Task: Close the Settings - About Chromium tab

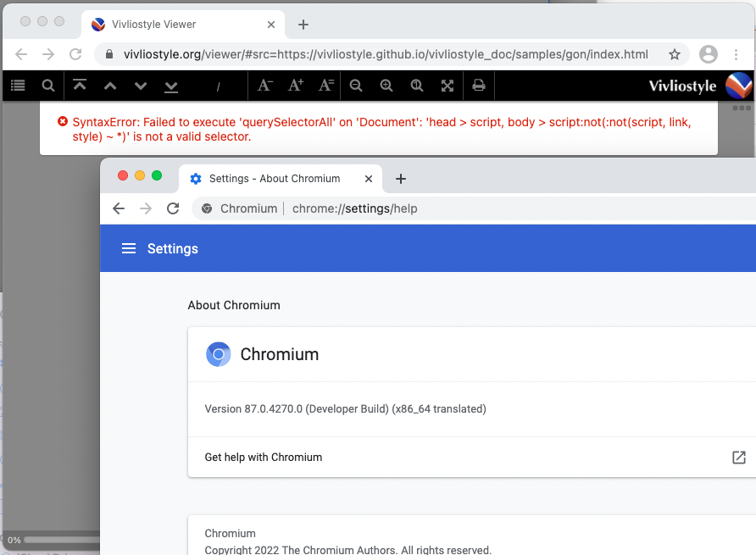Action: [x=369, y=179]
